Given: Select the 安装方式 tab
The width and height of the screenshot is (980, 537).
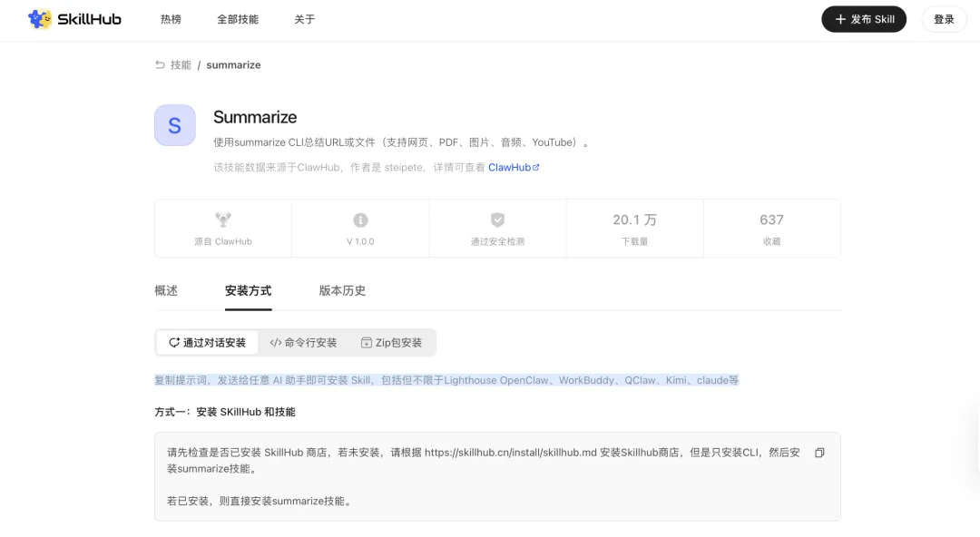Looking at the screenshot, I should coord(248,290).
